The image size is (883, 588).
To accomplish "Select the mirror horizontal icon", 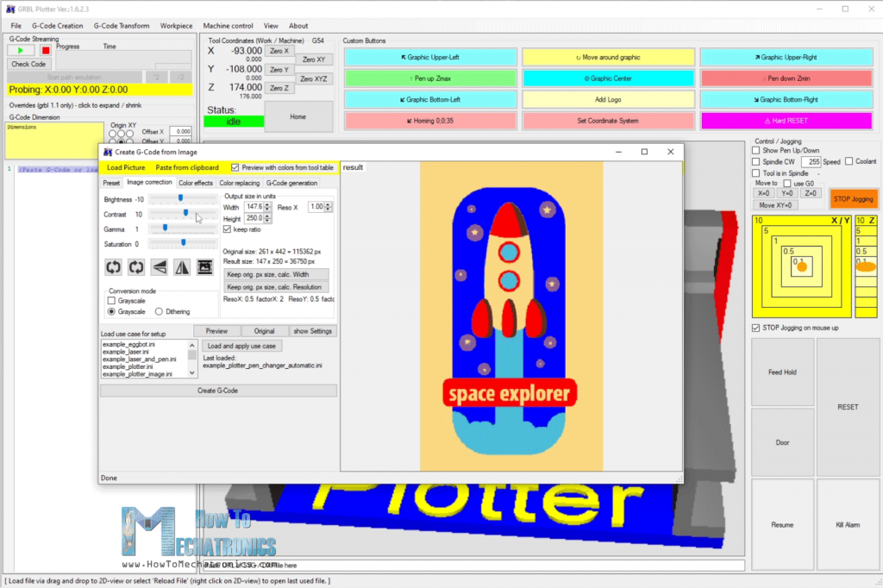I will 181,267.
